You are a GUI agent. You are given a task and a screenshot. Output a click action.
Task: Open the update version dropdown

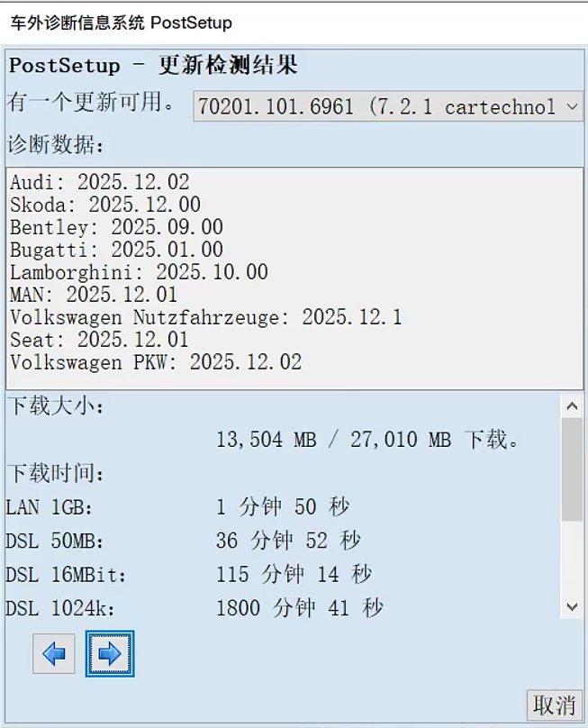click(388, 106)
